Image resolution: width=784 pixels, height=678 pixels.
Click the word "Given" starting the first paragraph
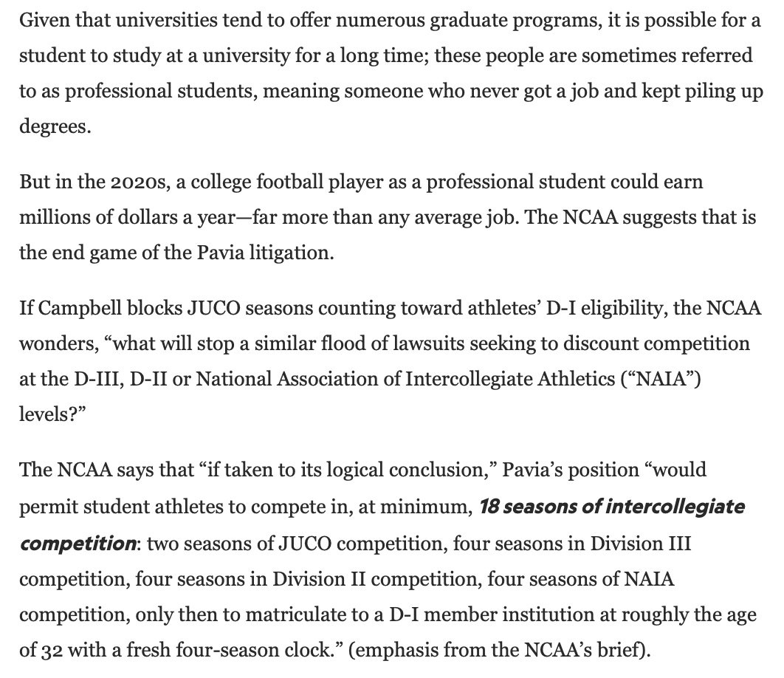tap(40, 20)
